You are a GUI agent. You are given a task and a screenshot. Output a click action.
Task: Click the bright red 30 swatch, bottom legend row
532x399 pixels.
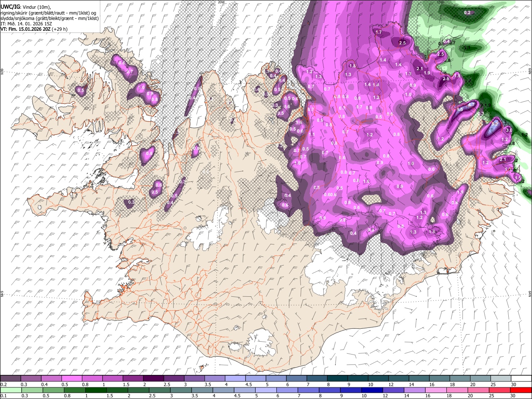521,390
